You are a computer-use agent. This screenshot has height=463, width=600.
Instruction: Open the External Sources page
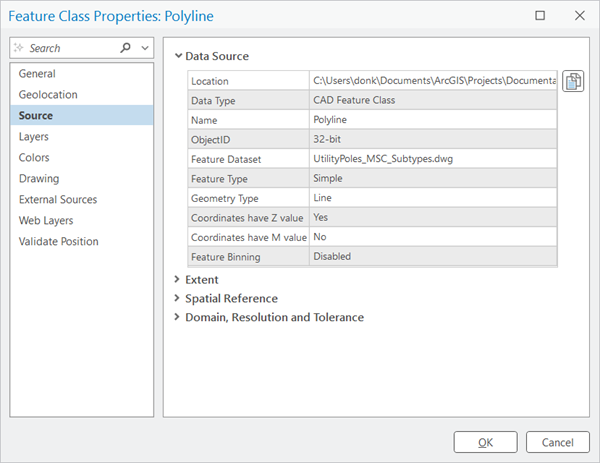click(58, 200)
